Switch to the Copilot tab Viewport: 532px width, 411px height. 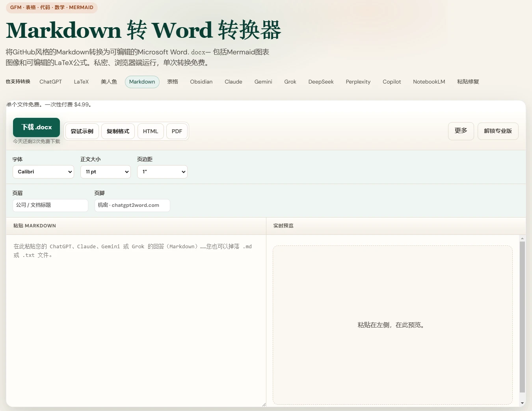coord(392,82)
